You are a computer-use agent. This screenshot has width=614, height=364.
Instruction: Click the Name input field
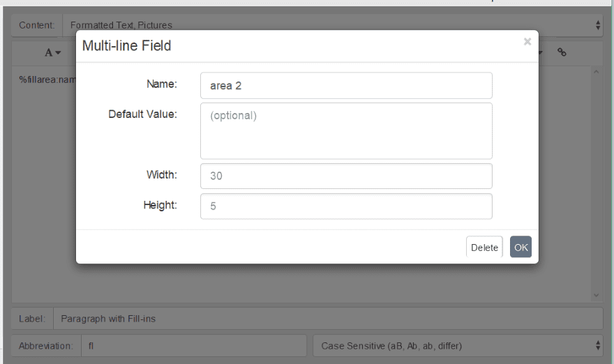346,85
